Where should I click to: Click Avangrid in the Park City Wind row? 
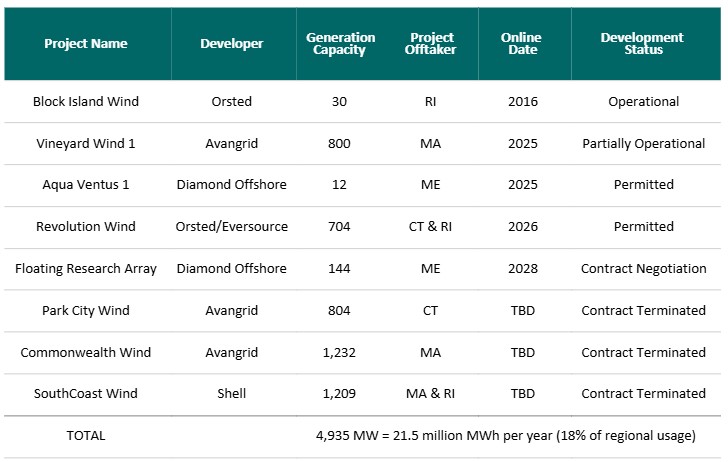[x=232, y=311]
